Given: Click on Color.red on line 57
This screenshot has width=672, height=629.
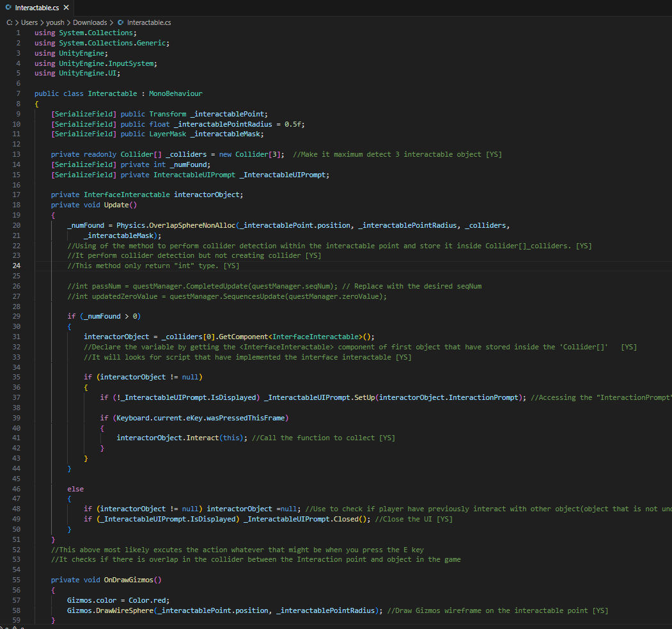Looking at the screenshot, I should 147,600.
